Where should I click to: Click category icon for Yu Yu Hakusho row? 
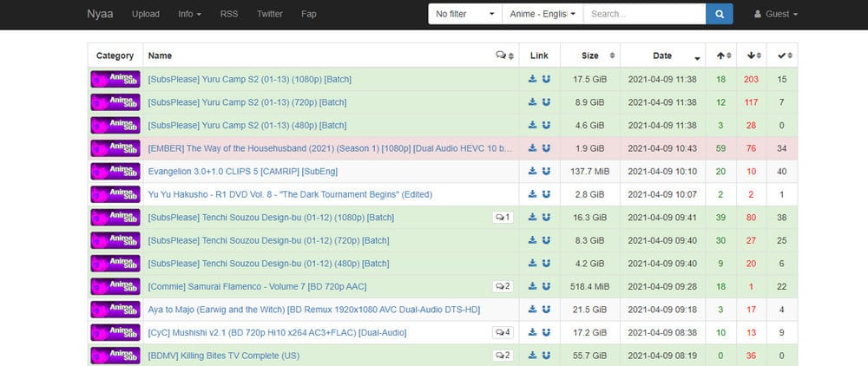coord(115,194)
